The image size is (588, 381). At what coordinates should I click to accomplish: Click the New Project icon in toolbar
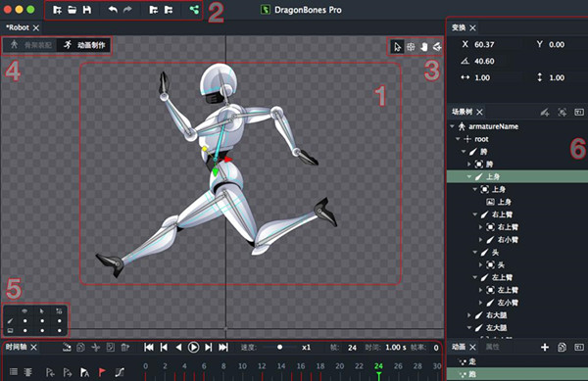(57, 10)
